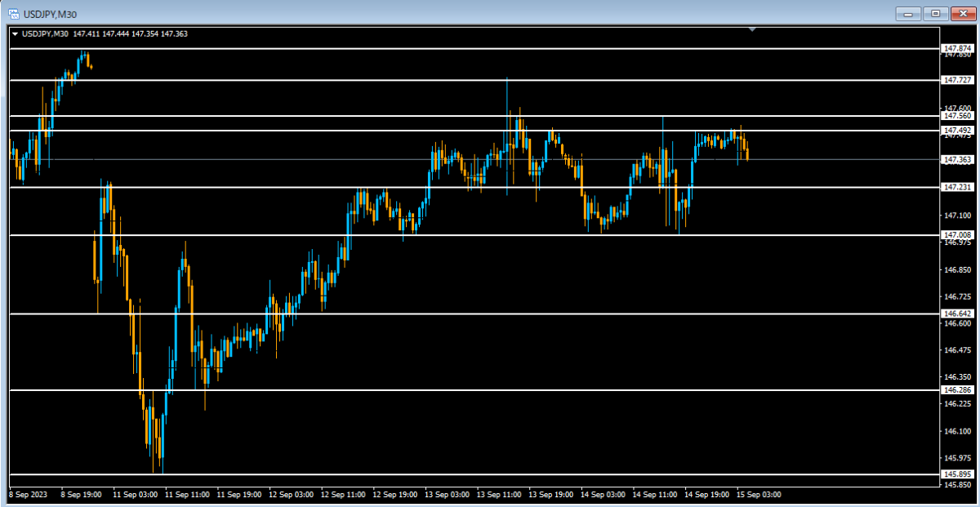This screenshot has width=980, height=507.
Task: Restore down the USDJPY chart window
Action: tap(936, 14)
